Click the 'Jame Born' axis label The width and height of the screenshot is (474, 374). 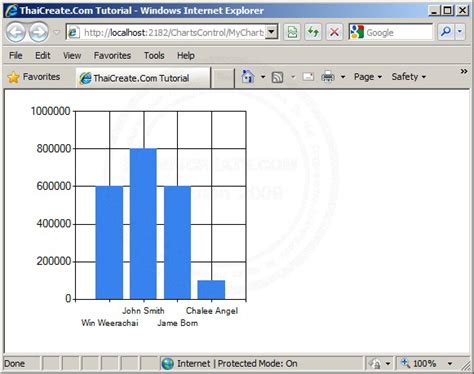click(178, 323)
